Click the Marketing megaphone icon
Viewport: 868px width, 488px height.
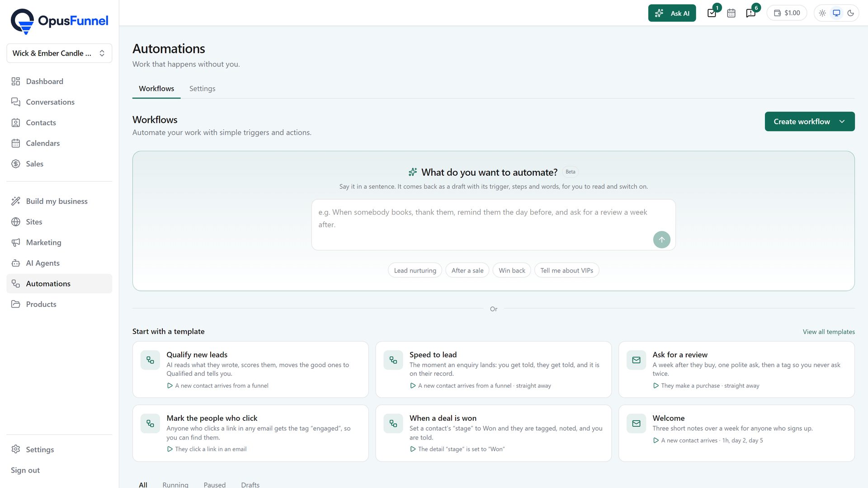(x=16, y=243)
